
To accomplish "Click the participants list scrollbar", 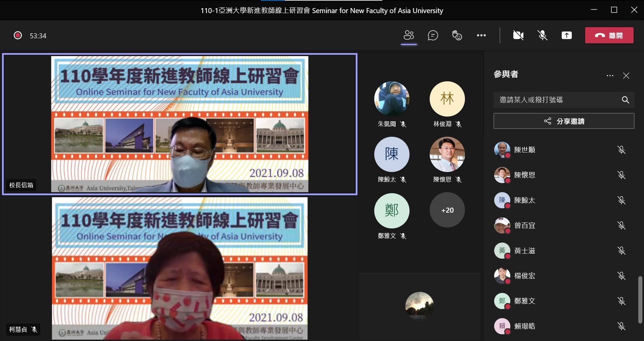I will 640,300.
